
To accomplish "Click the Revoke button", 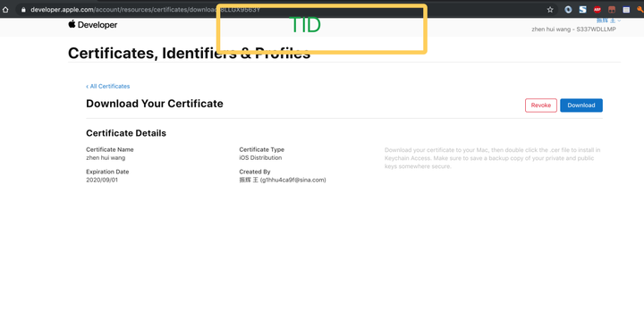I will pyautogui.click(x=541, y=105).
